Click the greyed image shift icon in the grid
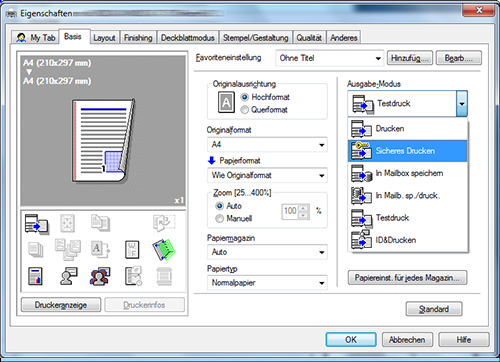Screen dimensions: 500x362 pos(67,223)
